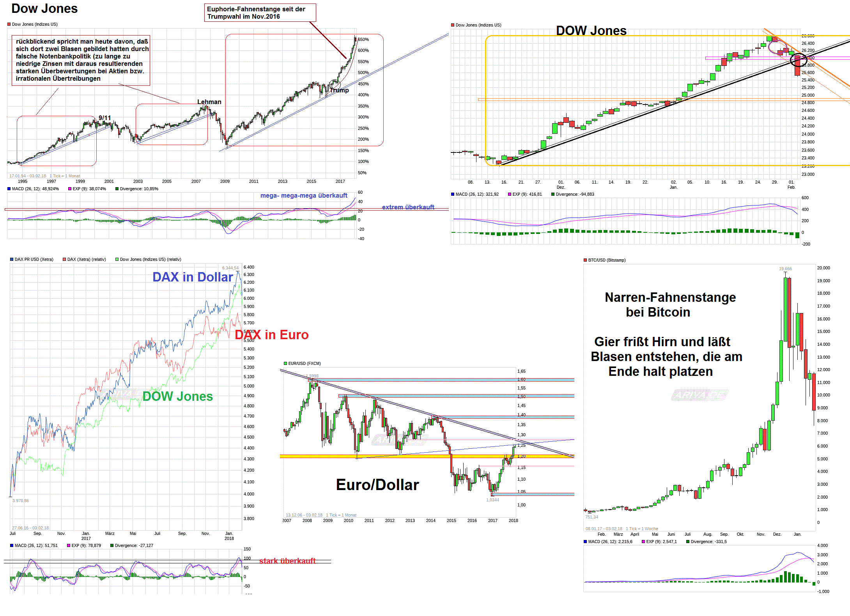Click the 'Euphorie-Fahnenstange seit der Trumpwahl' annotation box
The width and height of the screenshot is (850, 616).
point(260,12)
